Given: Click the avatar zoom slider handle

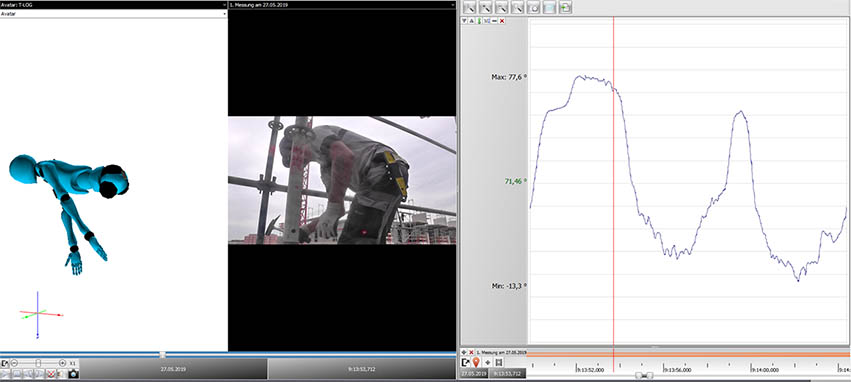Looking at the screenshot, I should 38,362.
